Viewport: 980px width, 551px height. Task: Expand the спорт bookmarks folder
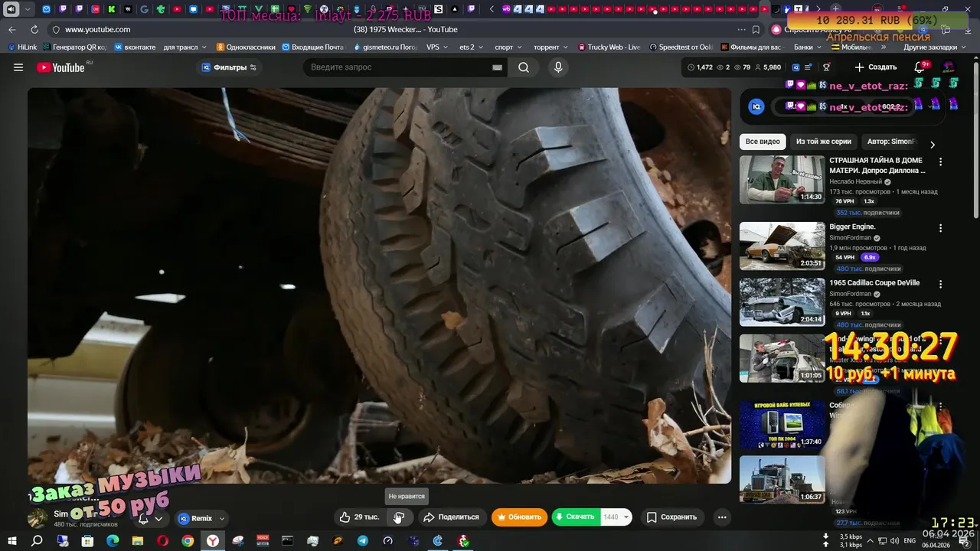(508, 47)
